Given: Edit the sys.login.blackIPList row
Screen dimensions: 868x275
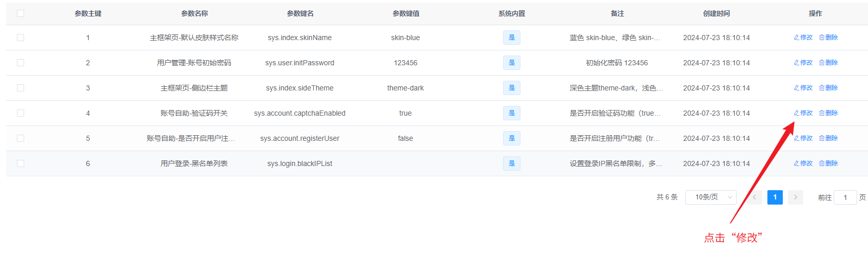Looking at the screenshot, I should [x=803, y=163].
